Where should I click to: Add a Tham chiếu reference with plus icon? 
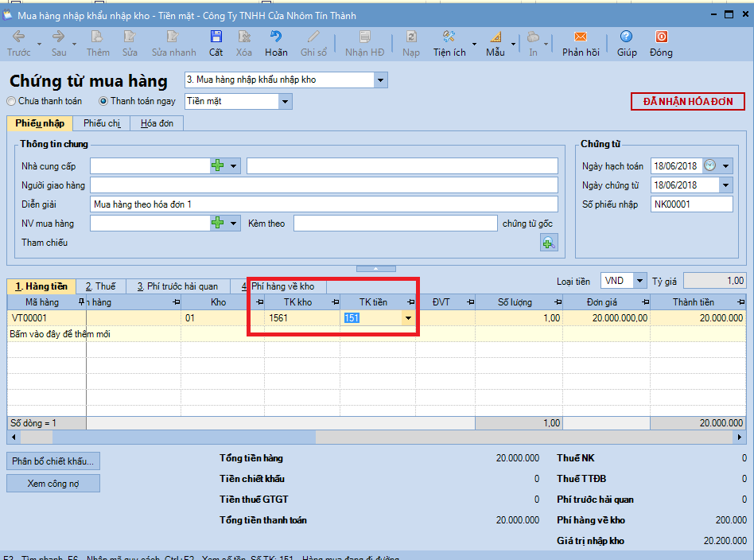pos(549,243)
